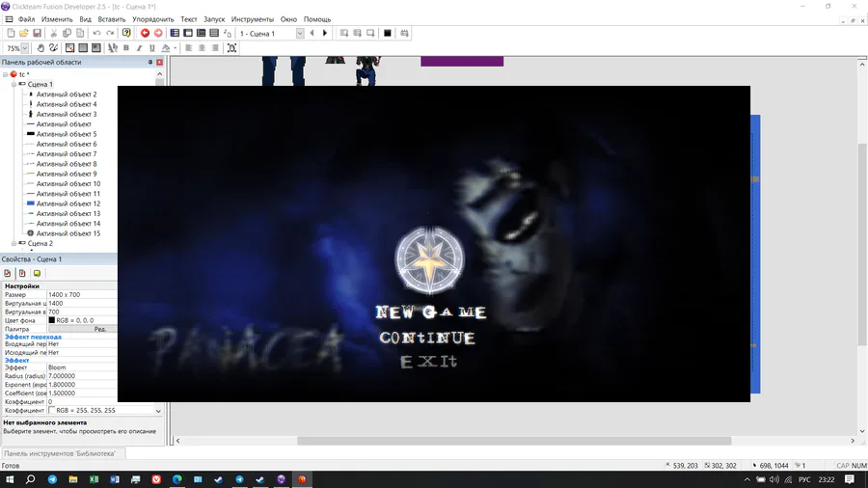Align text to the left

[189, 48]
